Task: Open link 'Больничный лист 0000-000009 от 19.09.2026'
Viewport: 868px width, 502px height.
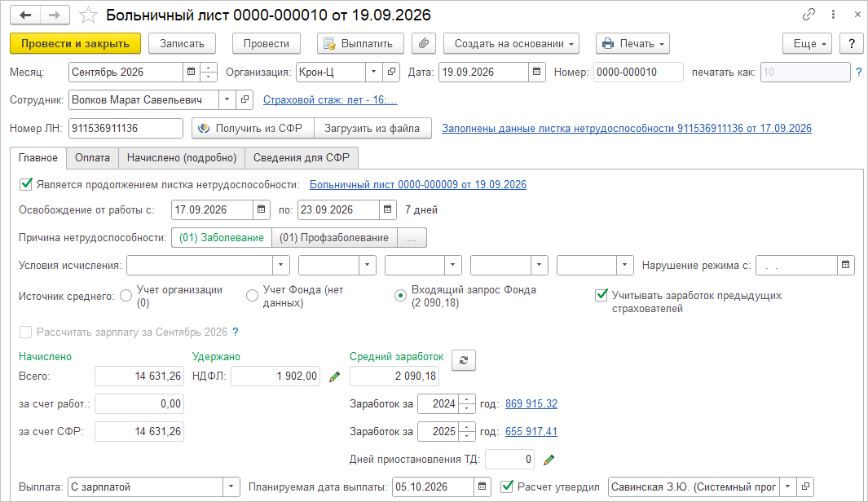Action: [418, 184]
